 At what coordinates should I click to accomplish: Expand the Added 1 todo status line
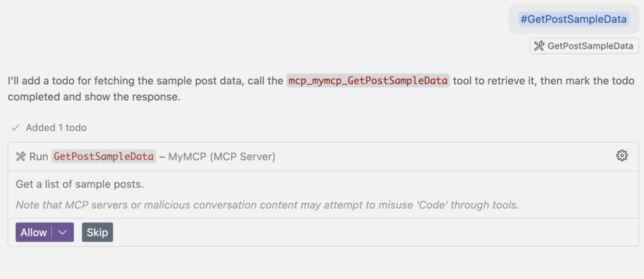tap(56, 128)
